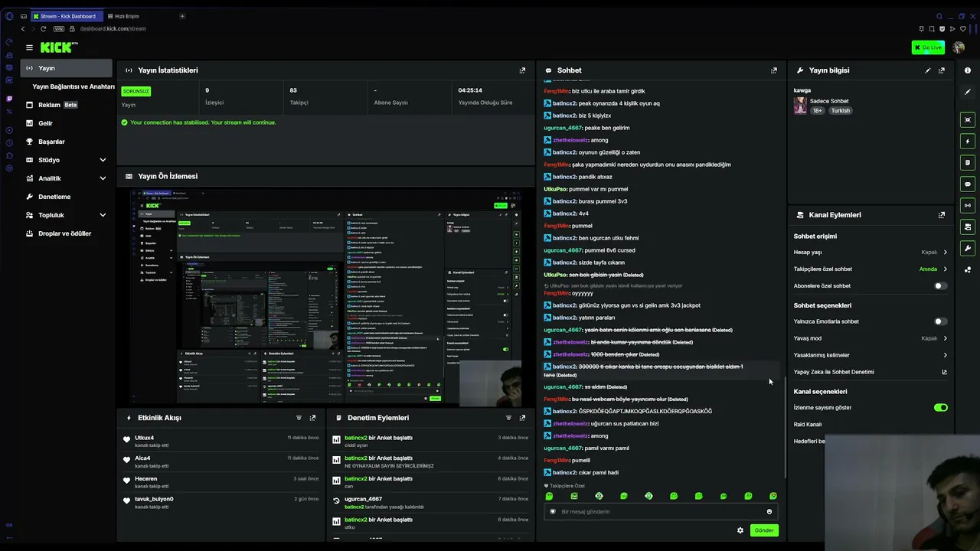Click the Turkish language tag

coord(841,110)
